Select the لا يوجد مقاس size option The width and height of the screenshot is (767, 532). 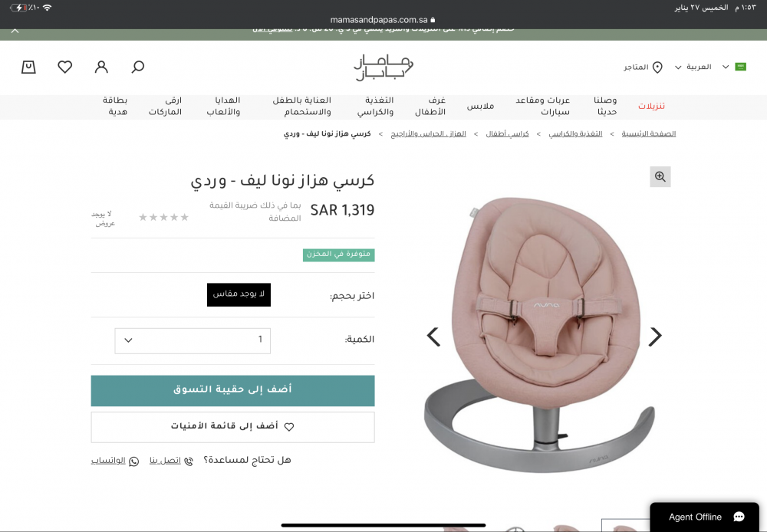pos(239,295)
